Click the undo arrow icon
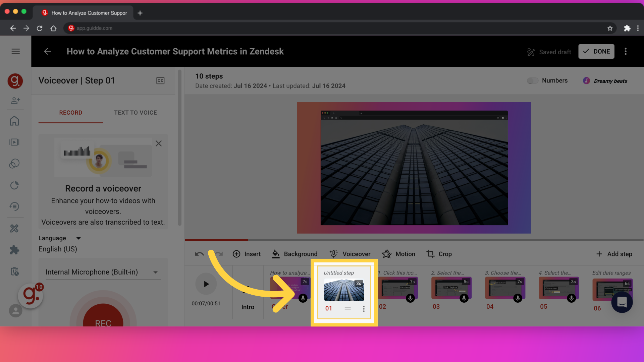Screen dimensions: 644x362 (x=200, y=253)
